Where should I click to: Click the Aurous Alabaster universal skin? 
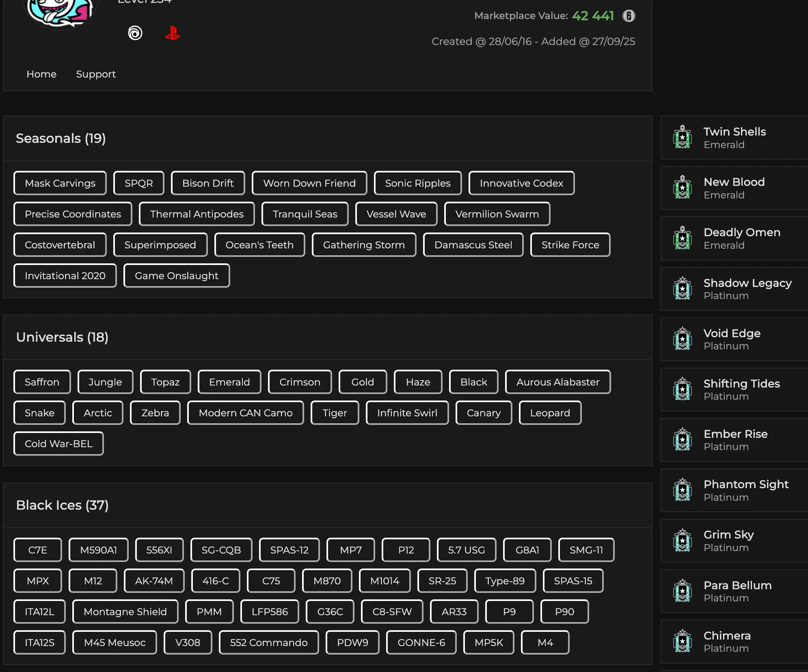pyautogui.click(x=557, y=382)
